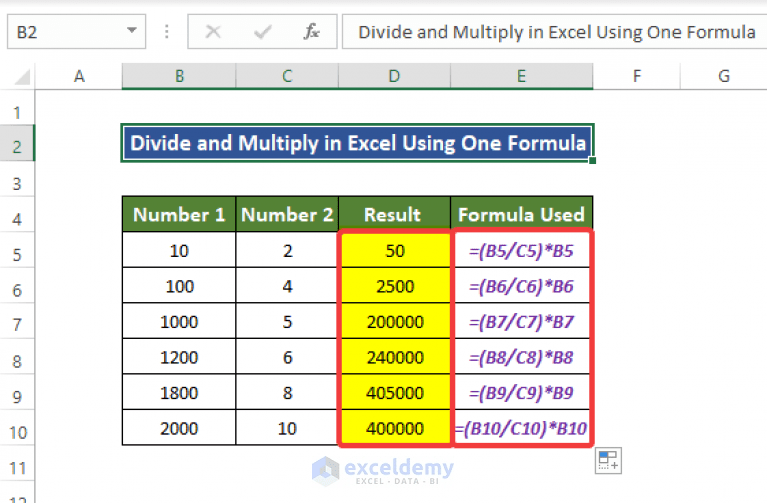Click the Name Box showing B2
This screenshot has height=503, width=767.
[76, 32]
